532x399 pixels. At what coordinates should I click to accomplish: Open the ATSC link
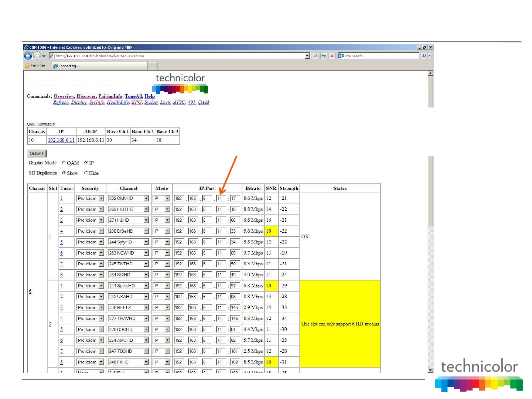[179, 102]
